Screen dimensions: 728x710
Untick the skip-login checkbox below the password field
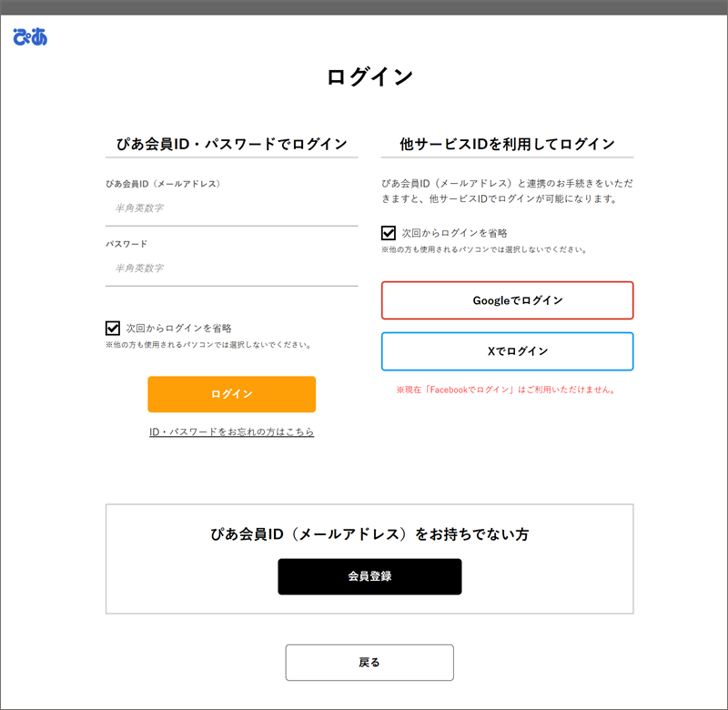[113, 328]
